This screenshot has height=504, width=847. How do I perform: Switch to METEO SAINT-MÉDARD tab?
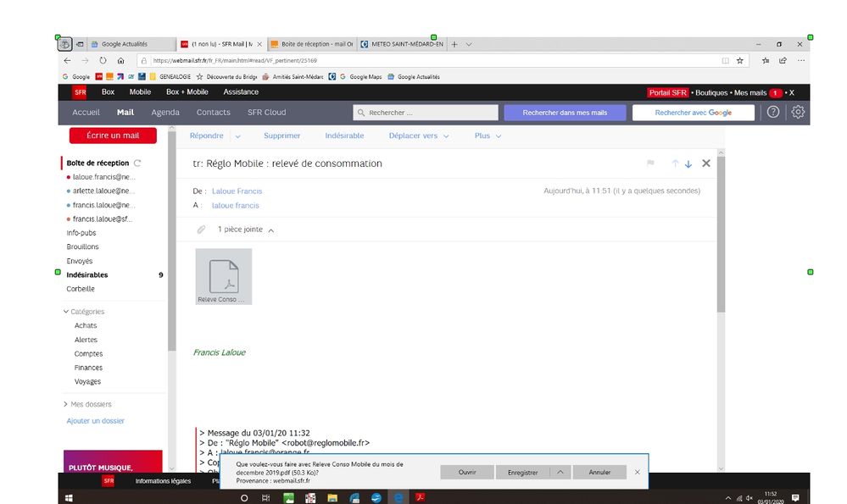click(401, 44)
